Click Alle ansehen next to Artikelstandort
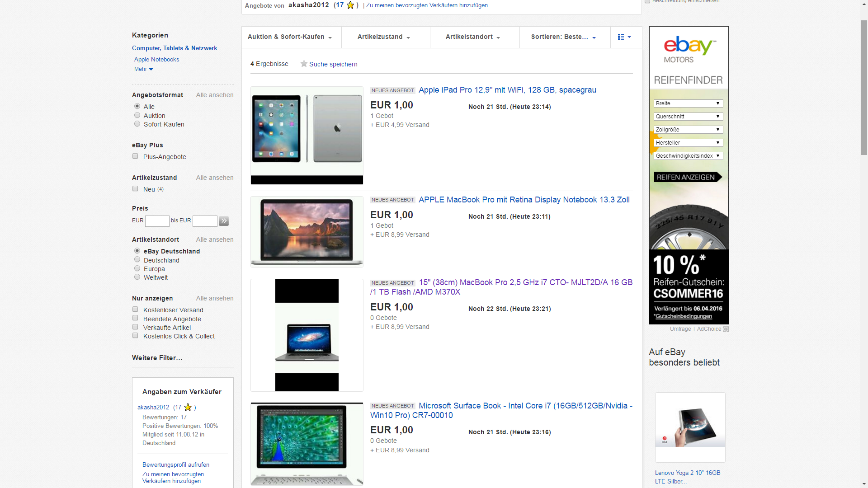Viewport: 868px width, 488px height. pos(215,239)
